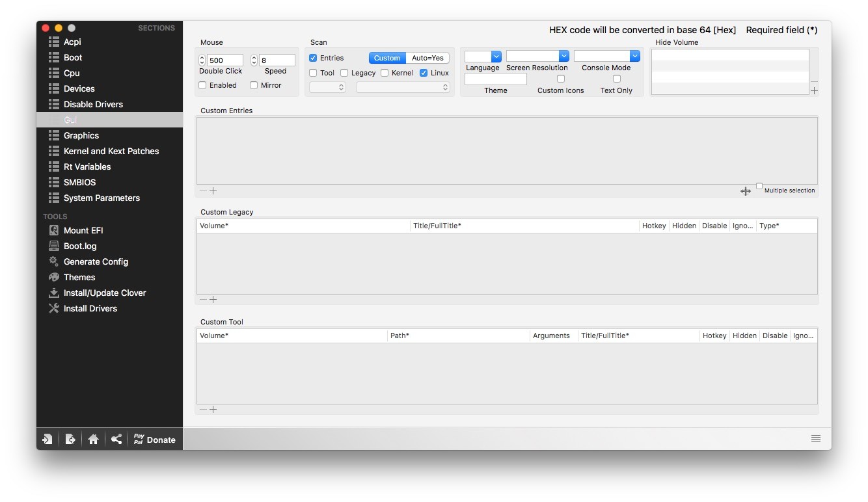
Task: Open the Console Mode dropdown
Action: pyautogui.click(x=606, y=57)
